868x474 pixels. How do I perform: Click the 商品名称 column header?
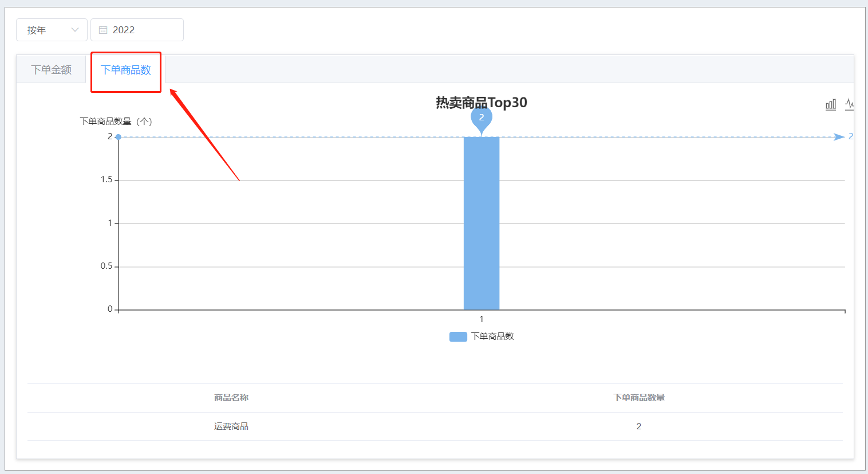[x=231, y=398]
